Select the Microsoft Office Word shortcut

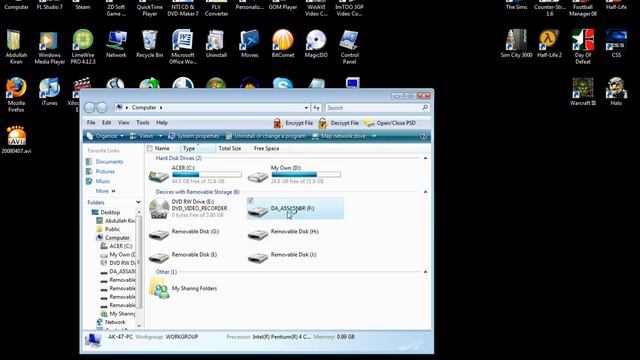click(182, 47)
